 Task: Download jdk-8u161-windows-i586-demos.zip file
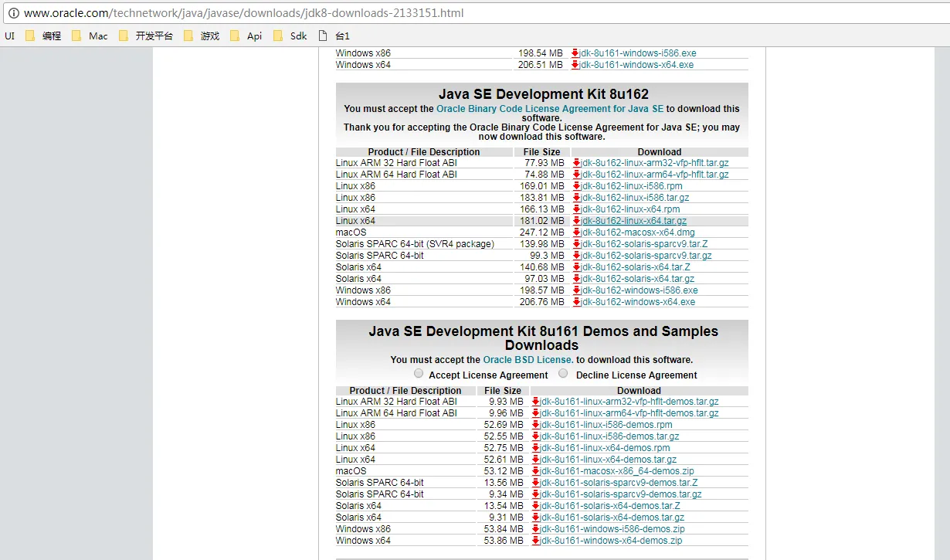pyautogui.click(x=612, y=529)
